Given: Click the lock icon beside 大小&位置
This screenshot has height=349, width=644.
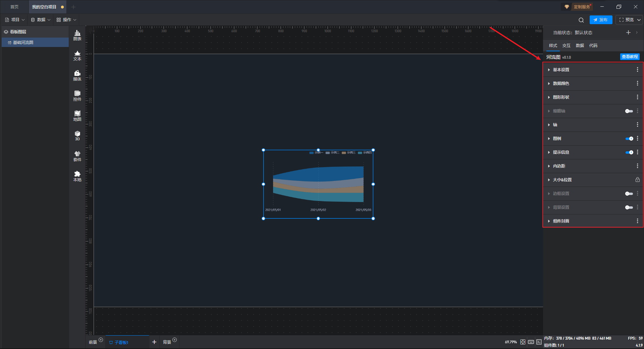Looking at the screenshot, I should [637, 180].
